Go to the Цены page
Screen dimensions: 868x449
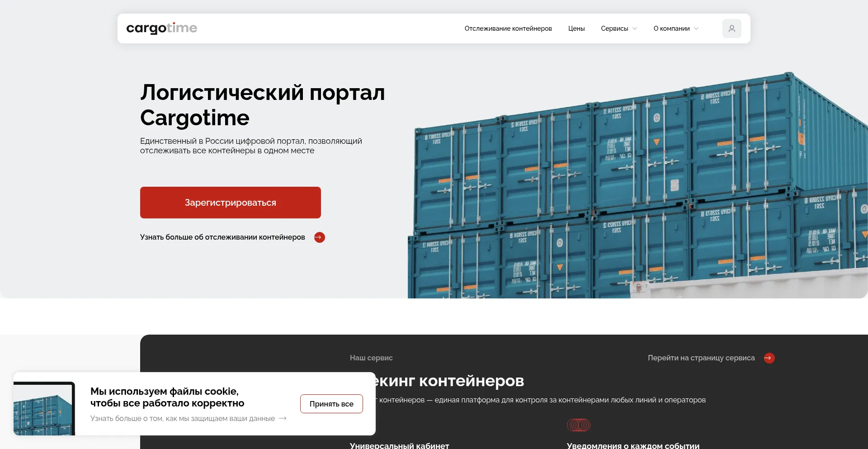point(576,28)
